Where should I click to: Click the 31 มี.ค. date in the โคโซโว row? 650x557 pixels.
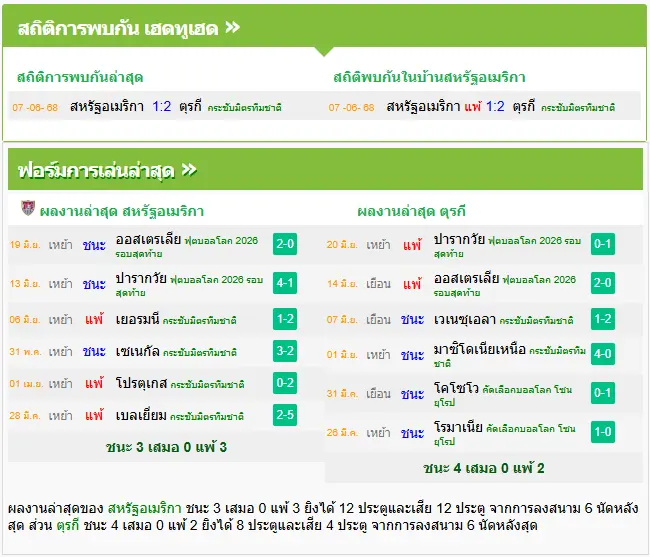[342, 394]
